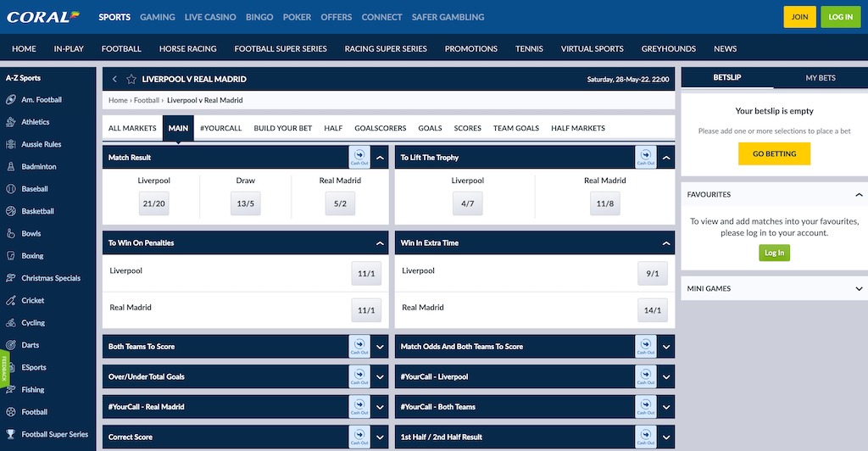The image size is (868, 451).
Task: Select Liverpool 9/1 to win in extra time
Action: [652, 273]
